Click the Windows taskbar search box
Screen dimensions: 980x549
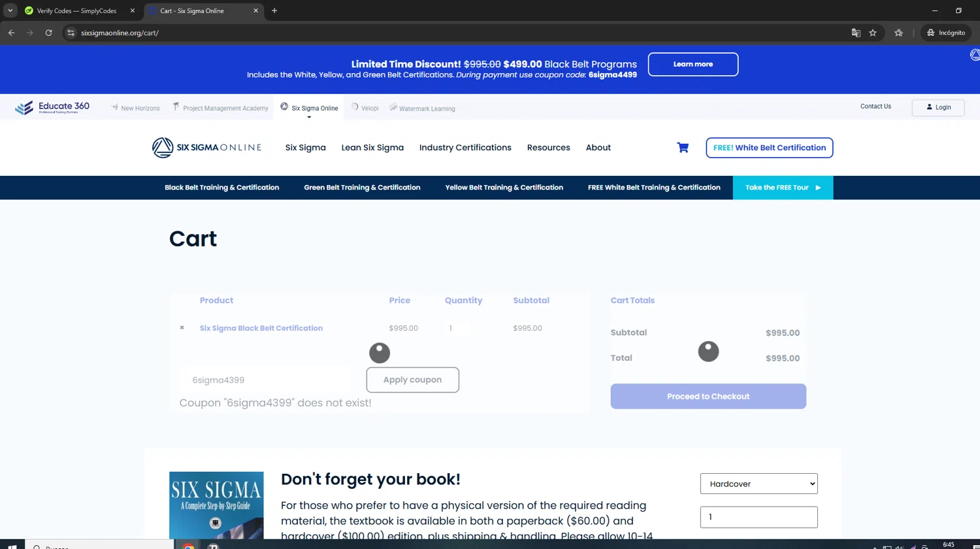coord(99,546)
